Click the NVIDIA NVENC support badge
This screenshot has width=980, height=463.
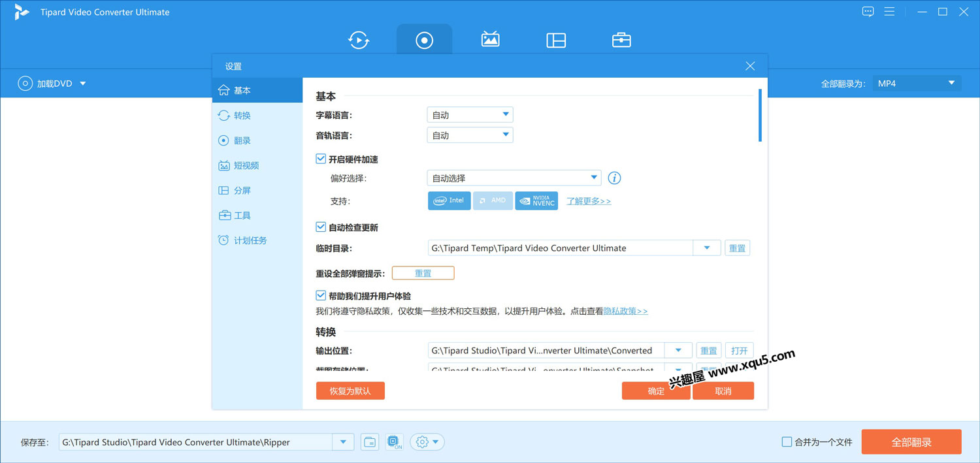click(x=536, y=200)
